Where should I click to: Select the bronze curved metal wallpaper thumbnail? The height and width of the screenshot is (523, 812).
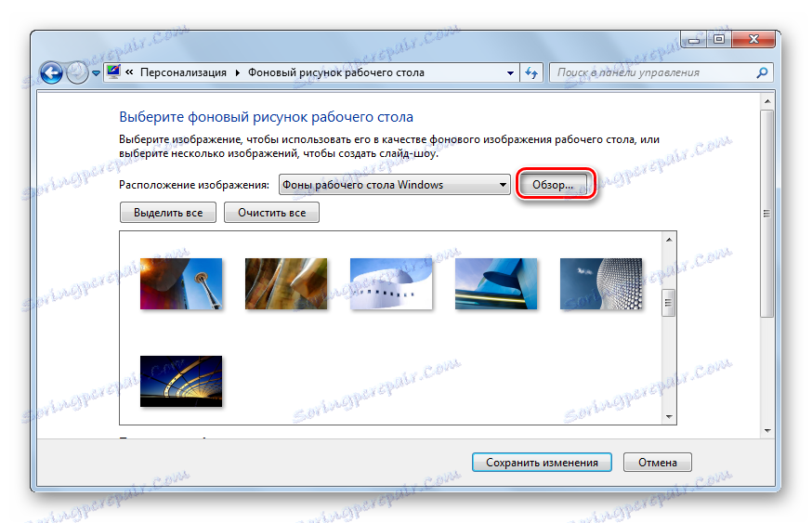(286, 283)
